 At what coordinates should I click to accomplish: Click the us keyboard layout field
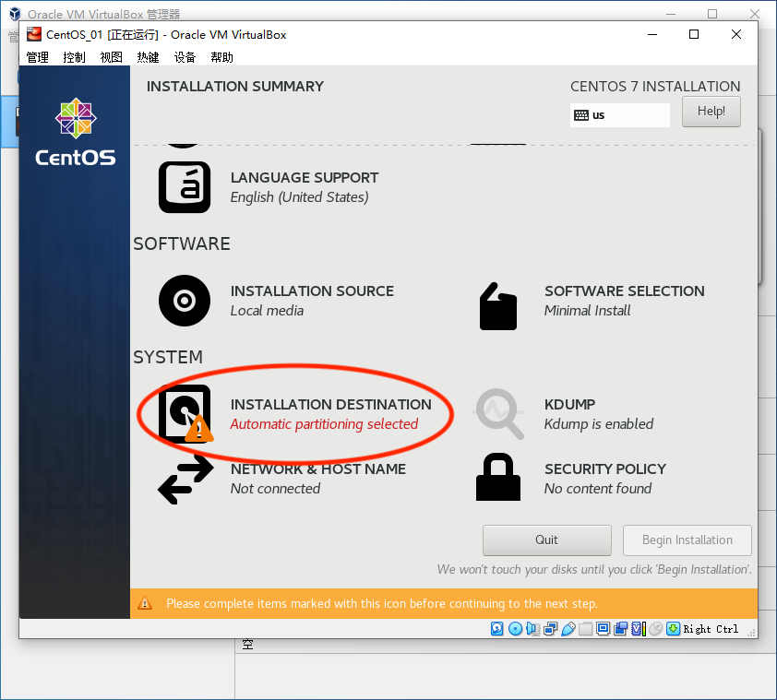click(x=619, y=115)
